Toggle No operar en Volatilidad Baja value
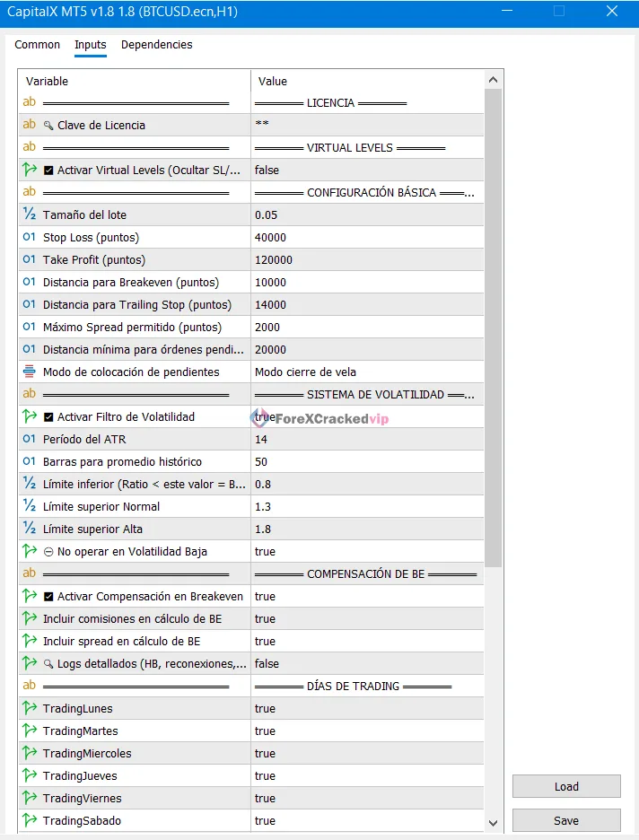Viewport: 639px width, 840px height. [367, 551]
